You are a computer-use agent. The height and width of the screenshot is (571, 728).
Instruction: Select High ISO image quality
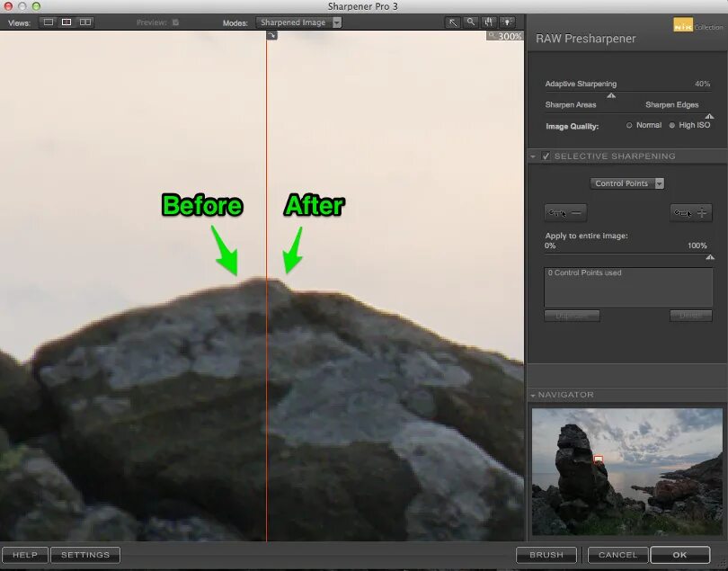point(671,126)
